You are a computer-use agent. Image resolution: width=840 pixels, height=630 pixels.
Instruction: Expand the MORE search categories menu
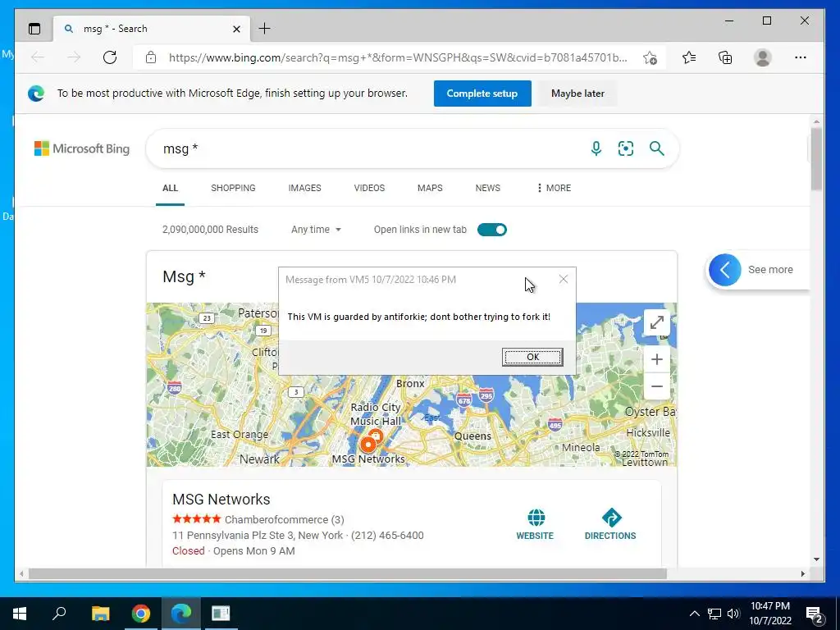coord(554,188)
